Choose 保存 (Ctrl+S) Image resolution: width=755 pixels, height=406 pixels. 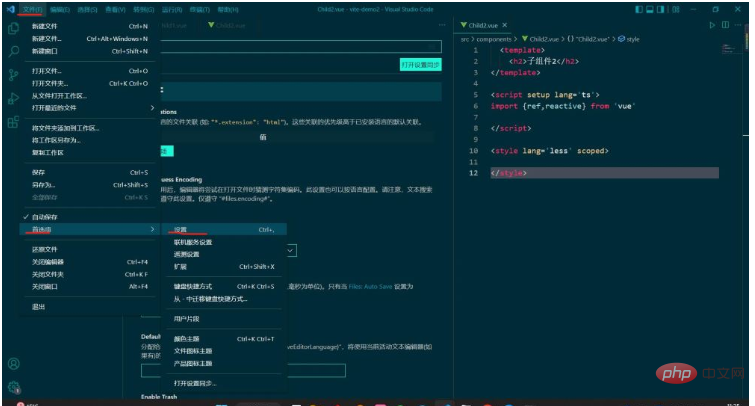[89, 172]
